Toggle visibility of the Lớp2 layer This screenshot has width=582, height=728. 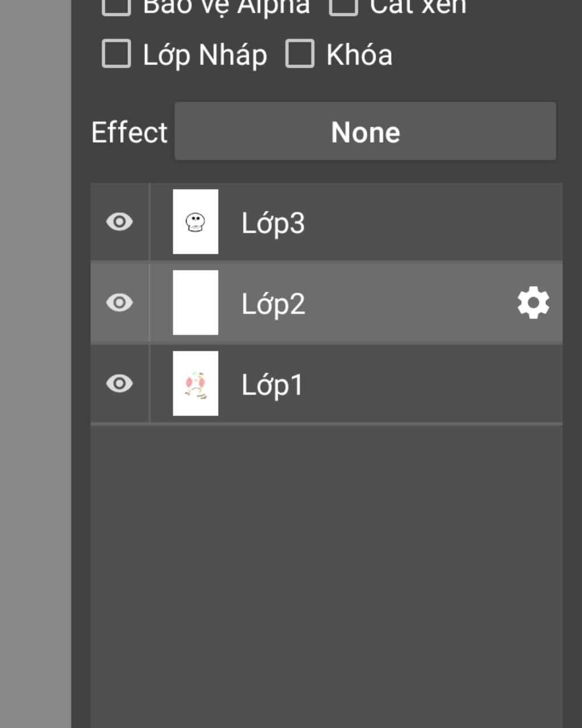(x=119, y=303)
